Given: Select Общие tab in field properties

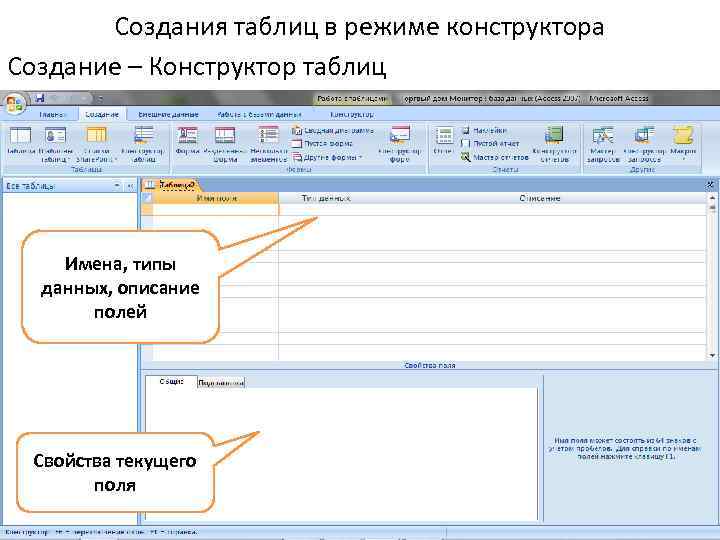Looking at the screenshot, I should tap(171, 382).
